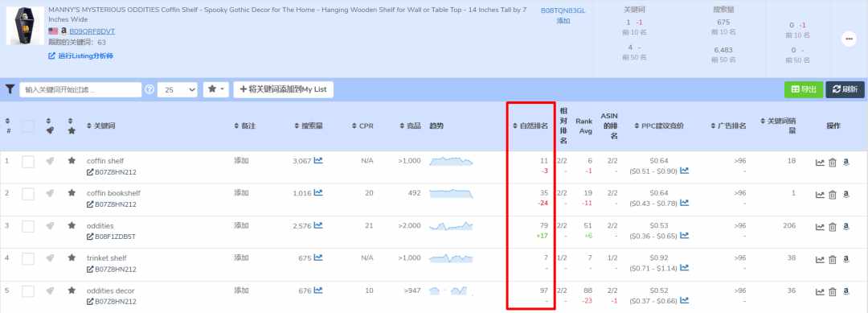Open search volume chart for oddities
The height and width of the screenshot is (313, 868).
318,225
